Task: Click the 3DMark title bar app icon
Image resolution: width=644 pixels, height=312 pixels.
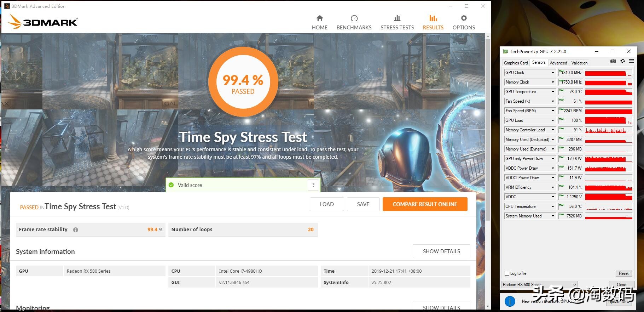Action: pos(7,6)
